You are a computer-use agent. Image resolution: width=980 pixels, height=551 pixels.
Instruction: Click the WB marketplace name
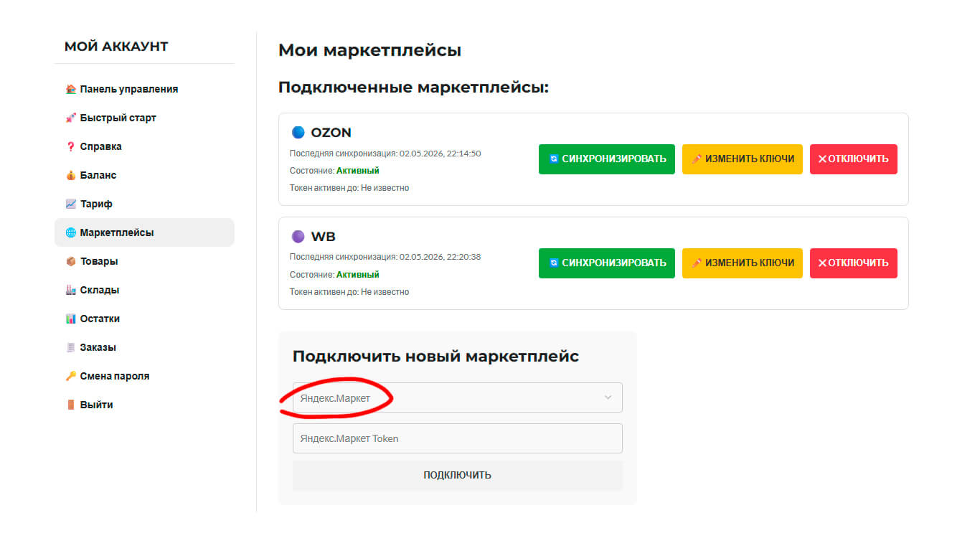click(324, 237)
